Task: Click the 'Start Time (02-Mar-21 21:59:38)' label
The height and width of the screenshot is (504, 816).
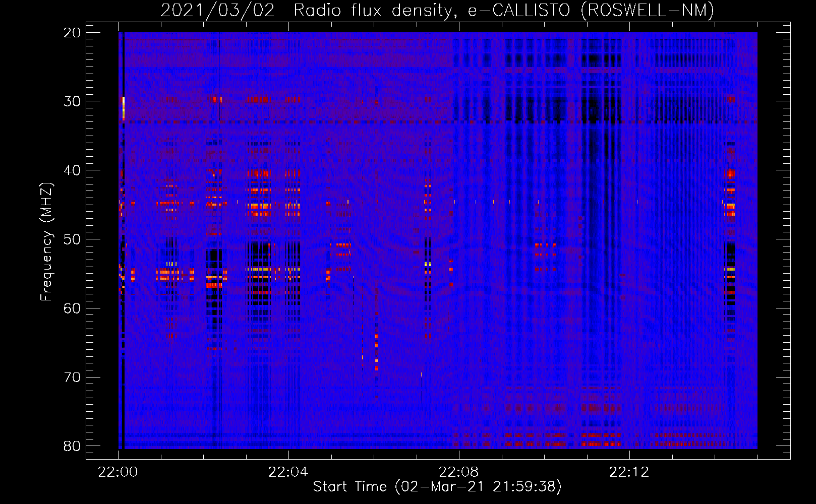Action: click(x=437, y=487)
